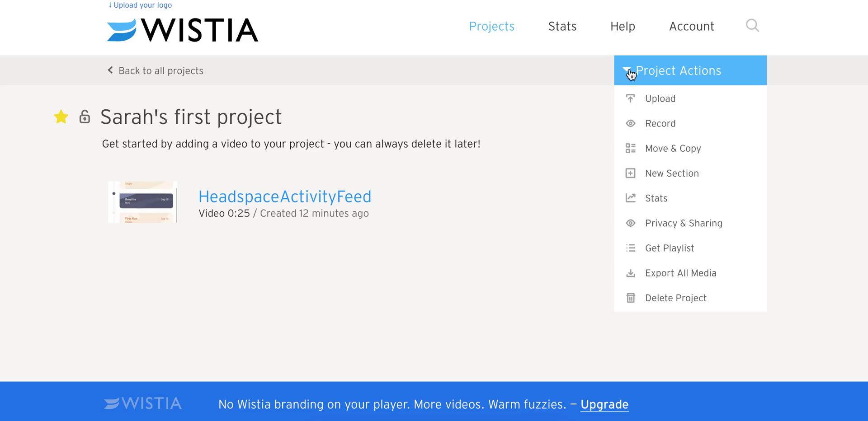
Task: Go back using the left chevron
Action: (x=110, y=70)
